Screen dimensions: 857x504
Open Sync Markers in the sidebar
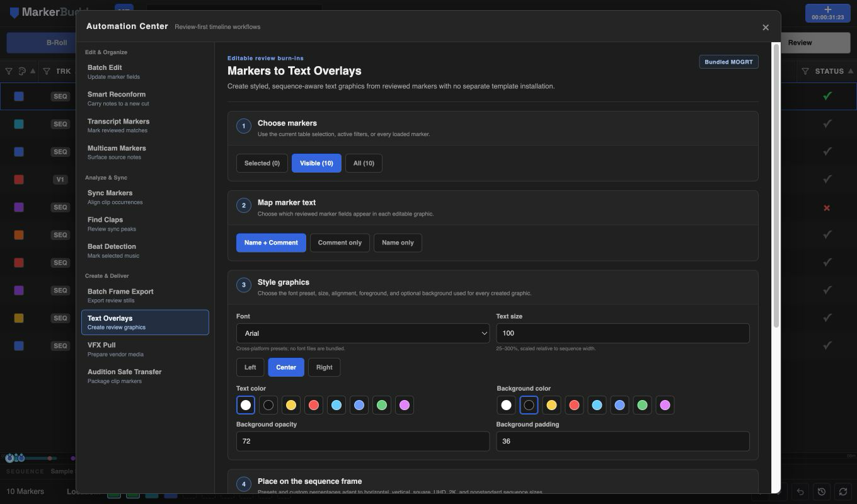click(x=145, y=197)
